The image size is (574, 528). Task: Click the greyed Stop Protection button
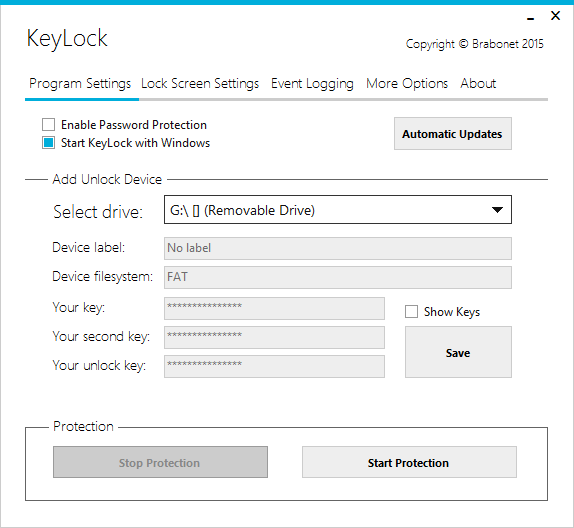click(x=160, y=462)
